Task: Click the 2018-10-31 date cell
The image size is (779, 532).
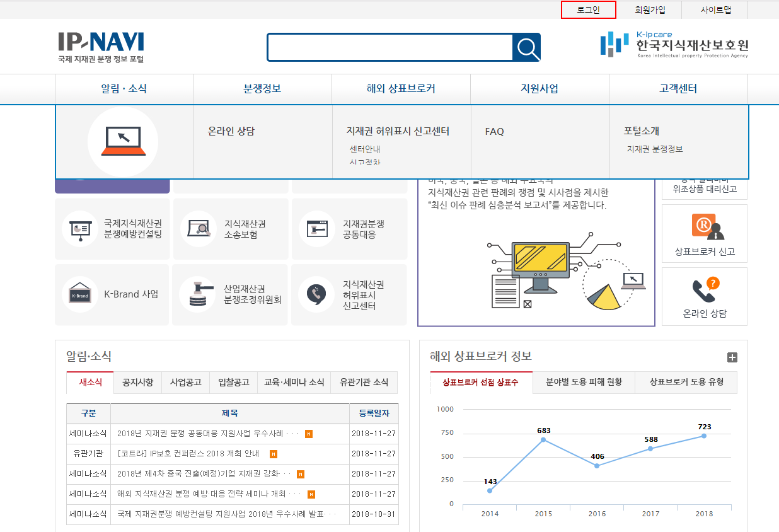Action: (x=374, y=514)
